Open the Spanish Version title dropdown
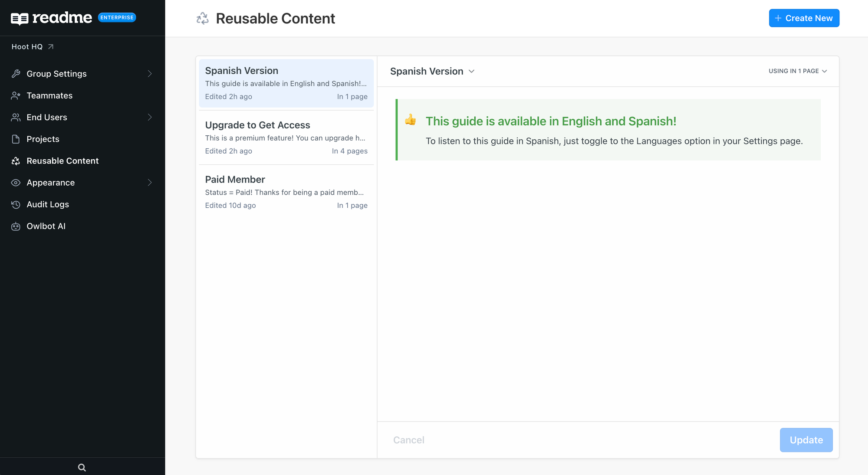The width and height of the screenshot is (868, 475). coord(432,71)
